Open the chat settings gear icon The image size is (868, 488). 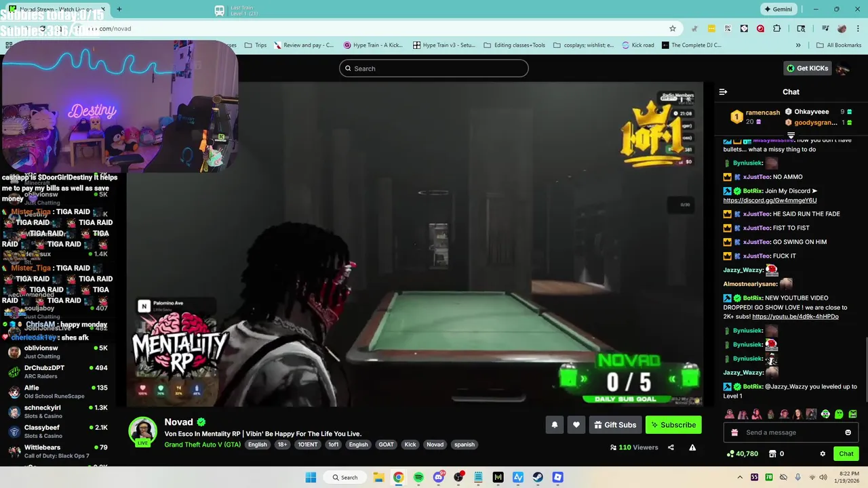pyautogui.click(x=823, y=454)
